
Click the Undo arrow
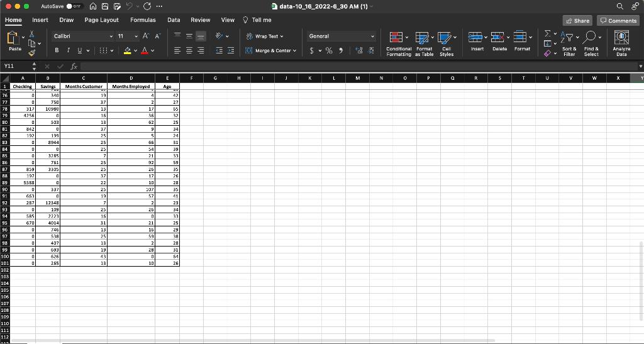click(x=129, y=6)
